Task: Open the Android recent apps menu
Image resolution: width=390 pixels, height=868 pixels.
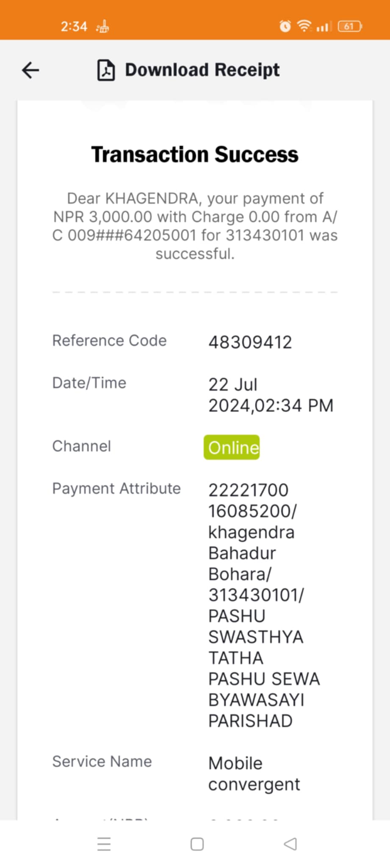Action: click(104, 844)
